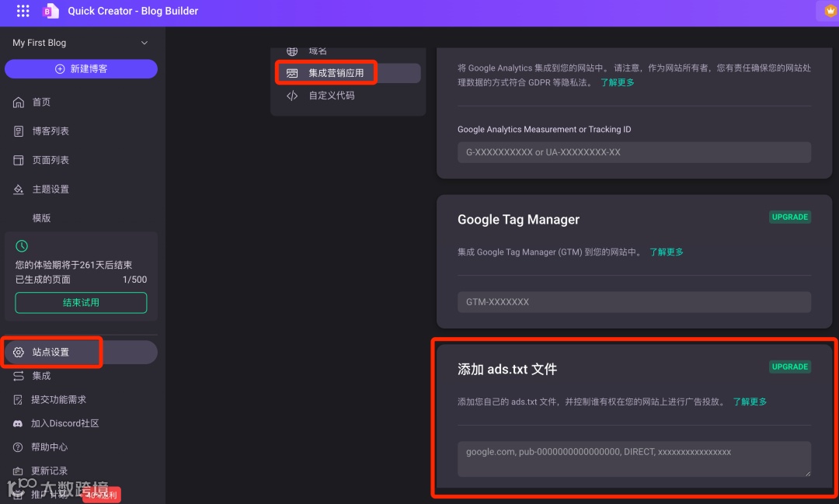Click the feature request form icon
The image size is (839, 504).
click(x=18, y=400)
